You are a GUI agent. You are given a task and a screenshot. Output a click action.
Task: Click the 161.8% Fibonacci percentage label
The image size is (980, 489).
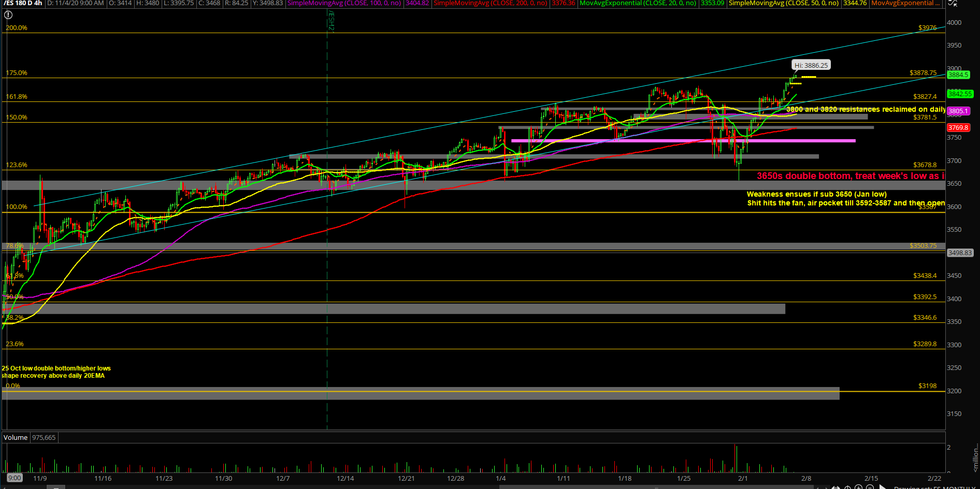click(x=17, y=97)
